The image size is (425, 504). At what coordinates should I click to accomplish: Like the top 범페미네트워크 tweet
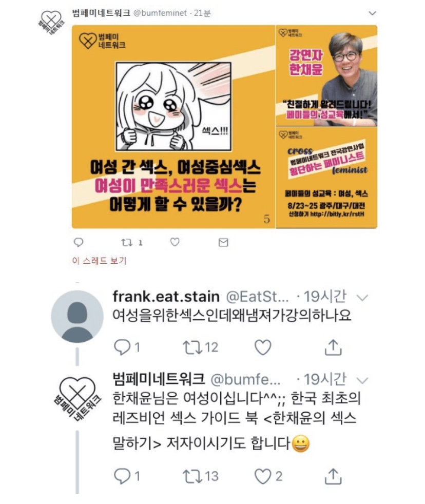tap(175, 242)
